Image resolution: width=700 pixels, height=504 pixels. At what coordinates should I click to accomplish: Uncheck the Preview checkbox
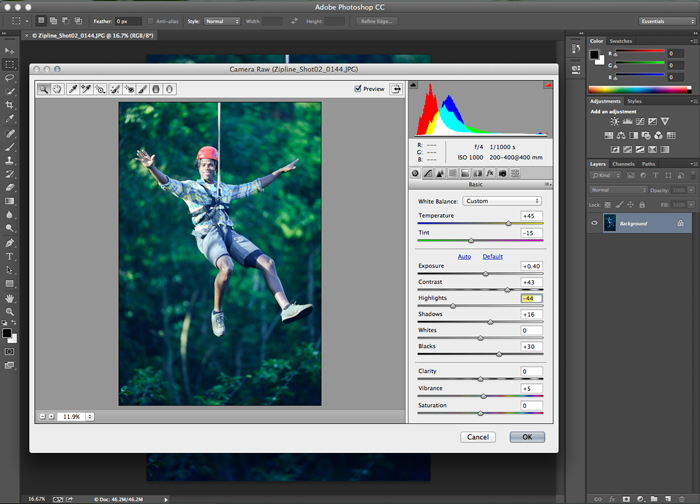[x=358, y=89]
